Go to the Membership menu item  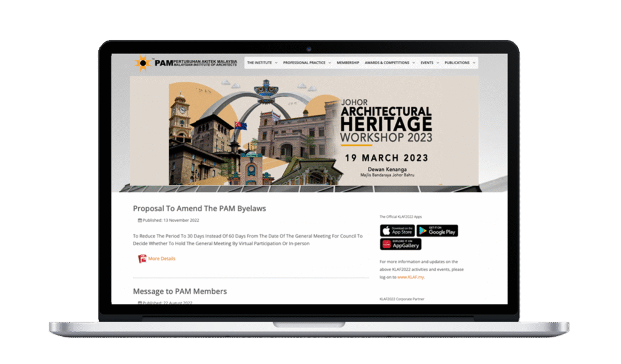coord(347,63)
